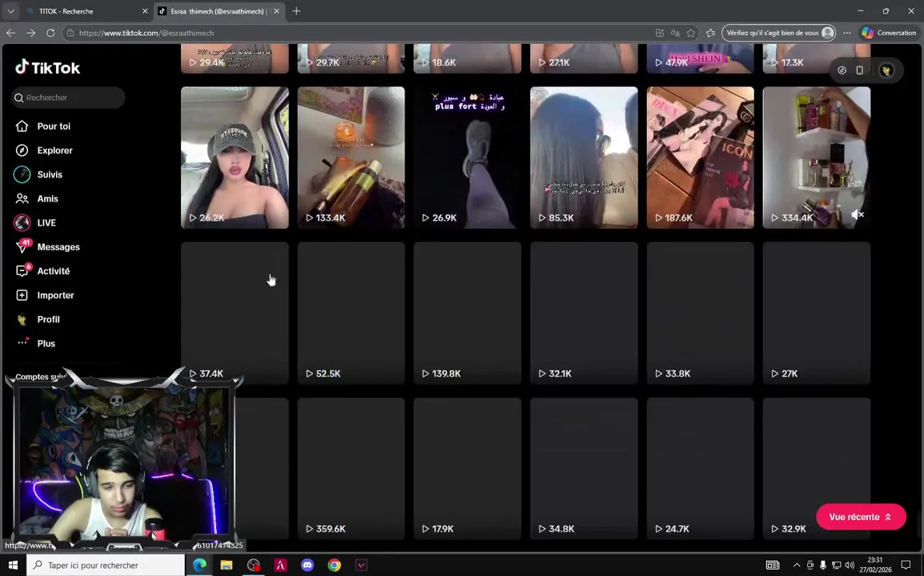Open the notification center
The height and width of the screenshot is (576, 924).
906,566
